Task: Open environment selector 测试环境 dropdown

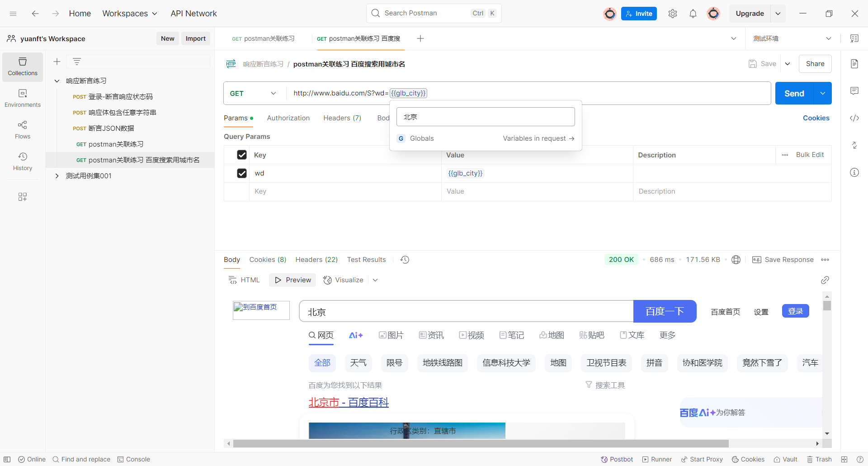Action: [792, 38]
